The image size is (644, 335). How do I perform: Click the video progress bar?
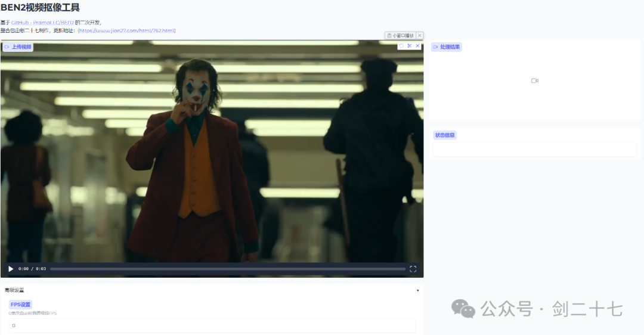(228, 269)
